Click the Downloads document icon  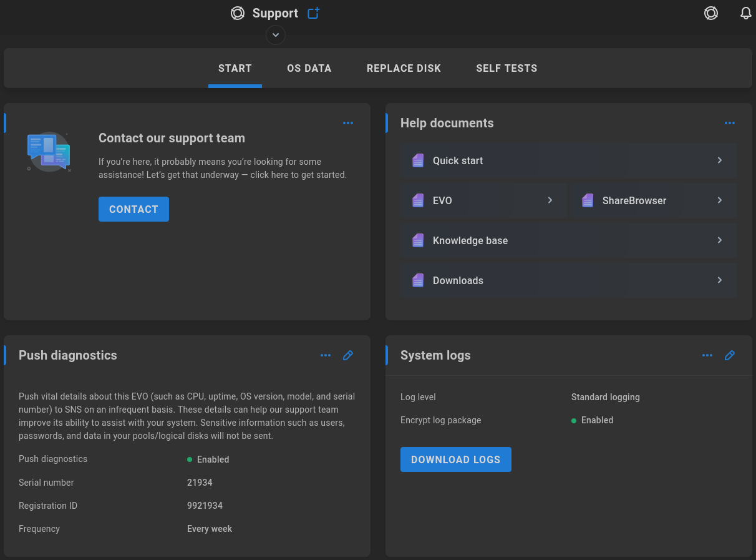[x=418, y=280]
